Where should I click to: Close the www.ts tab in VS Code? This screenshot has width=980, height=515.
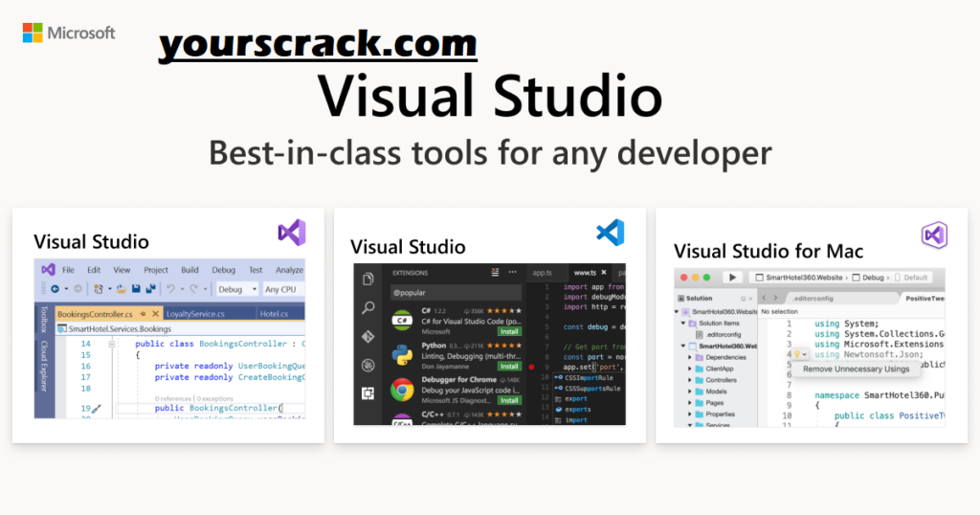604,273
